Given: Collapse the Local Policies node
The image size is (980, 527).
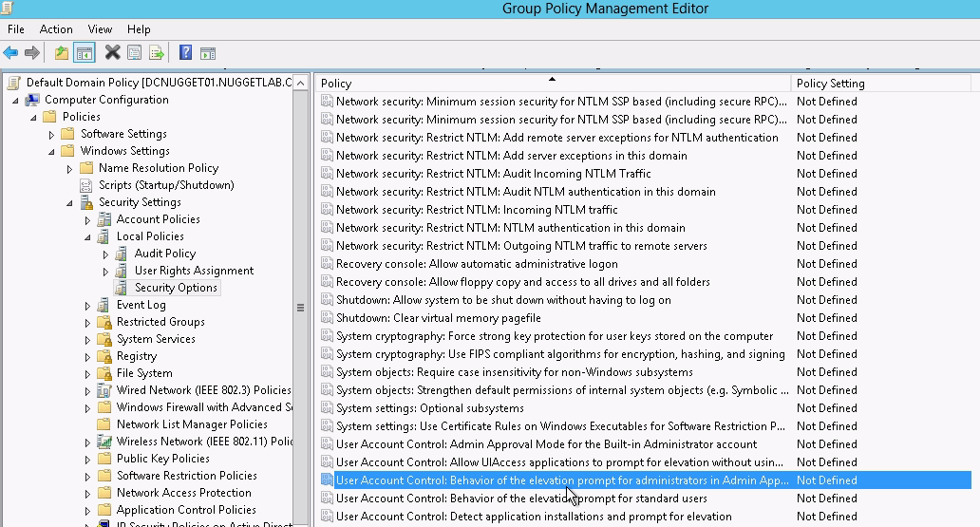Looking at the screenshot, I should point(87,237).
